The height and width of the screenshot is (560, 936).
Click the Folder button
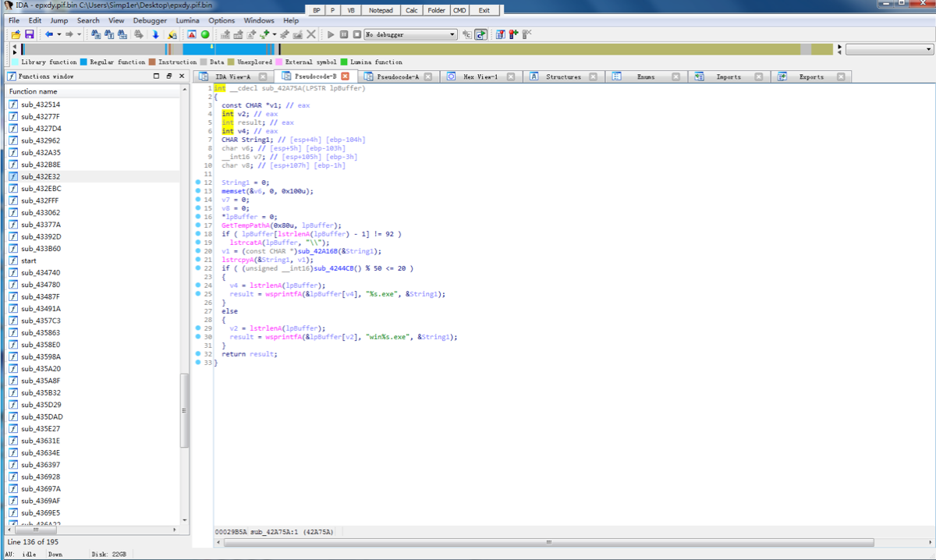pyautogui.click(x=437, y=11)
